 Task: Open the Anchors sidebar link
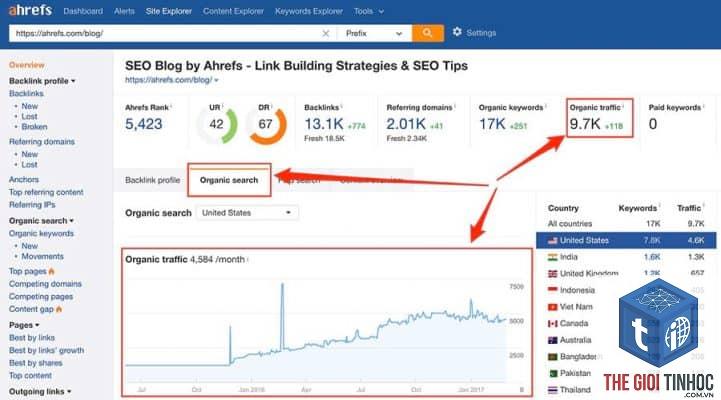coord(24,179)
